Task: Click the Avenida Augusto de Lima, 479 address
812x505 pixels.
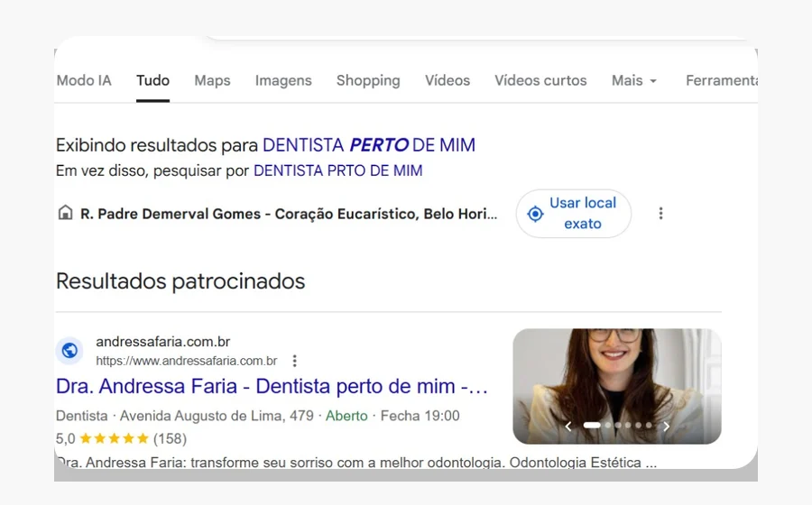Action: pos(217,416)
